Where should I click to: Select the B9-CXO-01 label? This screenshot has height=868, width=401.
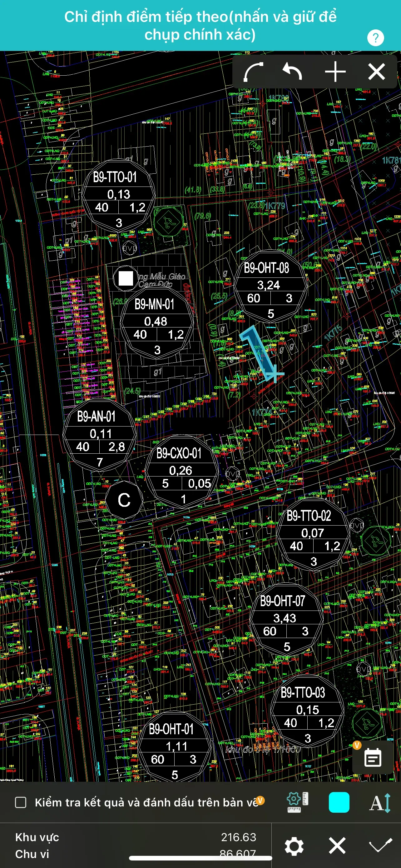[x=179, y=454]
